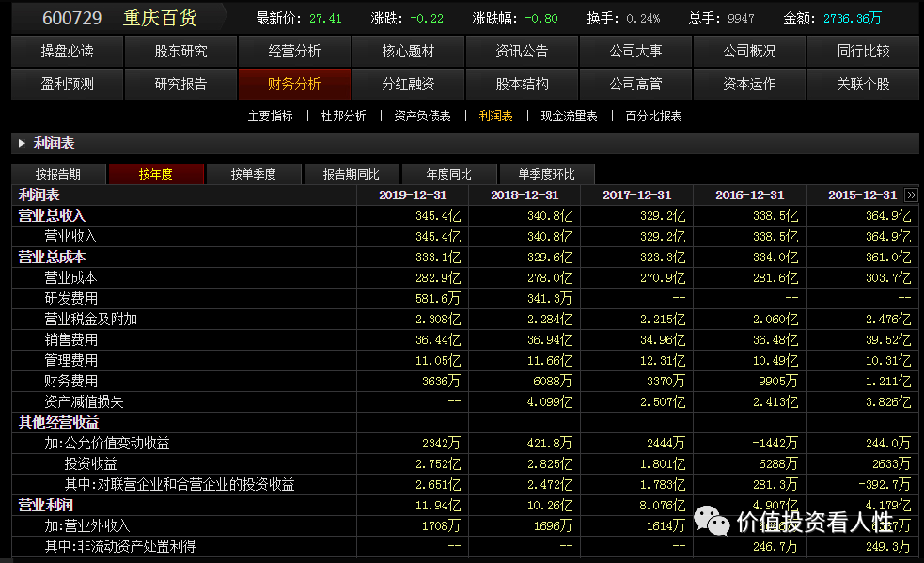Select the 财务费用 row label
This screenshot has height=563, width=924.
coord(70,381)
